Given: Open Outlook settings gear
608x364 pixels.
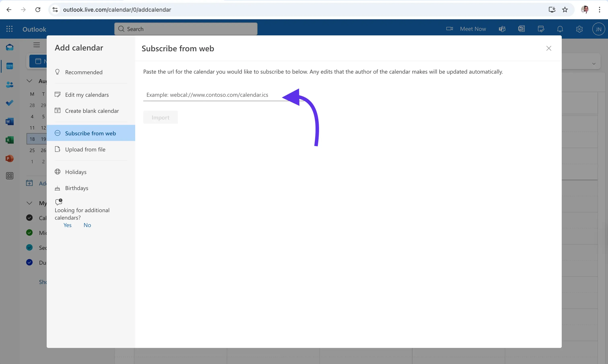Looking at the screenshot, I should point(579,29).
